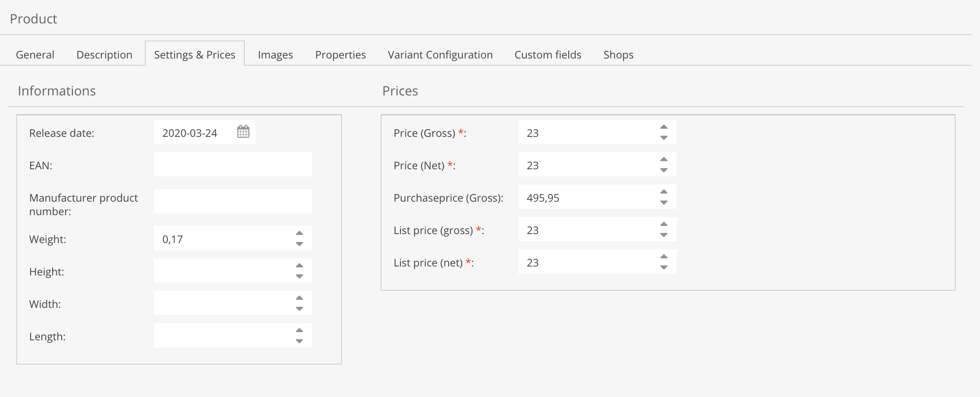This screenshot has width=980, height=397.
Task: Raise Price (Gross) with the up arrow
Action: 664,127
